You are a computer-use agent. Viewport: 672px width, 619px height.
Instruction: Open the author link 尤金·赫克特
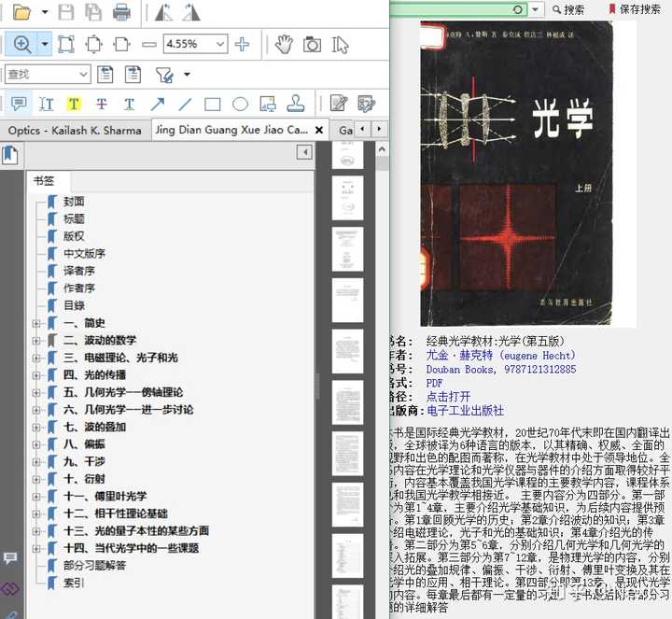(x=500, y=356)
